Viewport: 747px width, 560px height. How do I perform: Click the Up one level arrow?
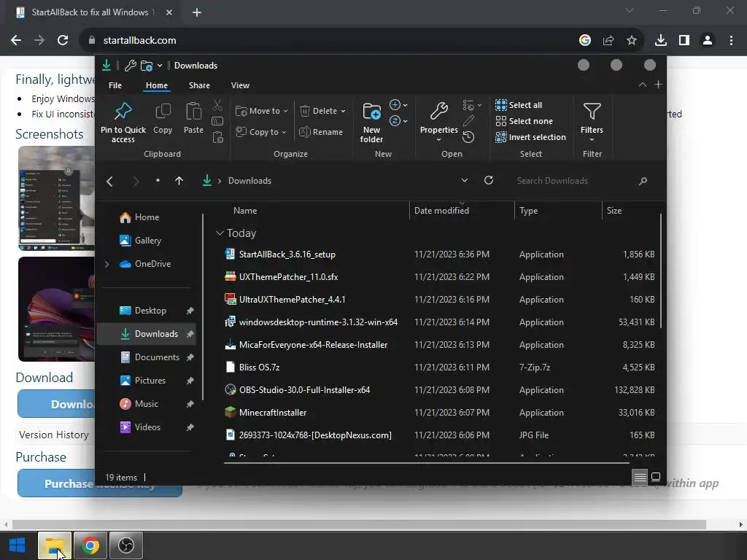179,181
